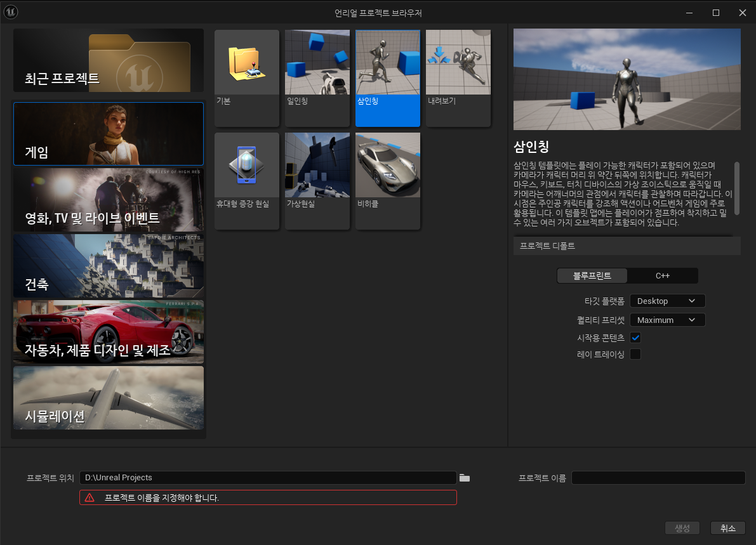
Task: Click the 퀄리티 프리셋 label
Action: pos(600,320)
